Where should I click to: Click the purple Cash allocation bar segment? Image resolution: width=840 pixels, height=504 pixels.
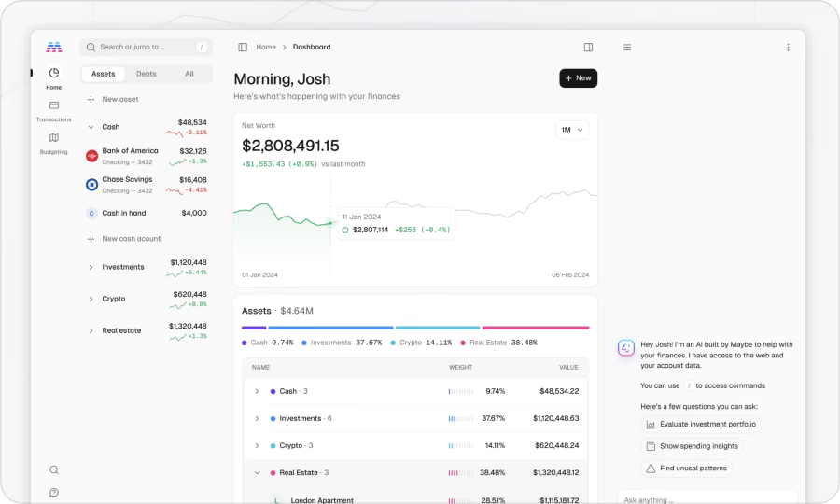pyautogui.click(x=254, y=328)
